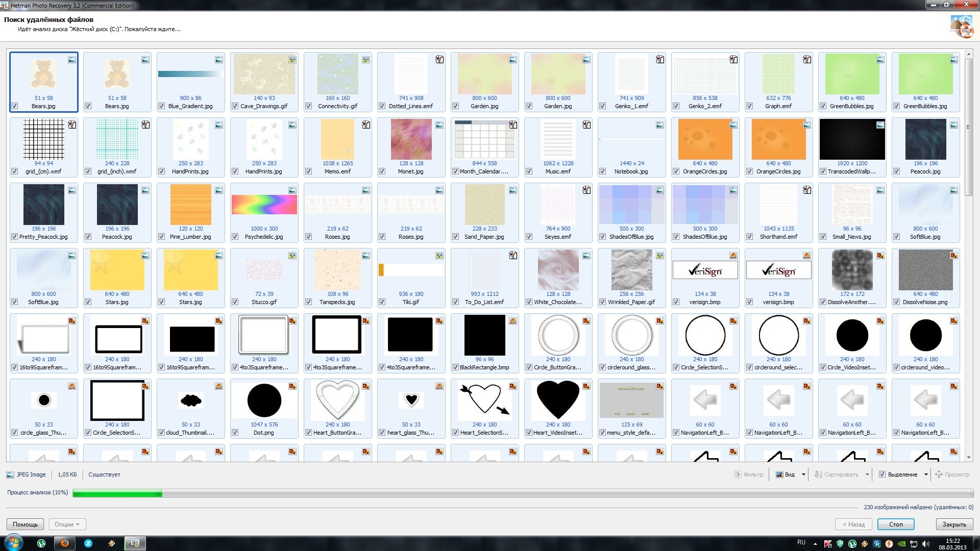Click the Выделение selection toolbar item
980x551 pixels.
(902, 474)
